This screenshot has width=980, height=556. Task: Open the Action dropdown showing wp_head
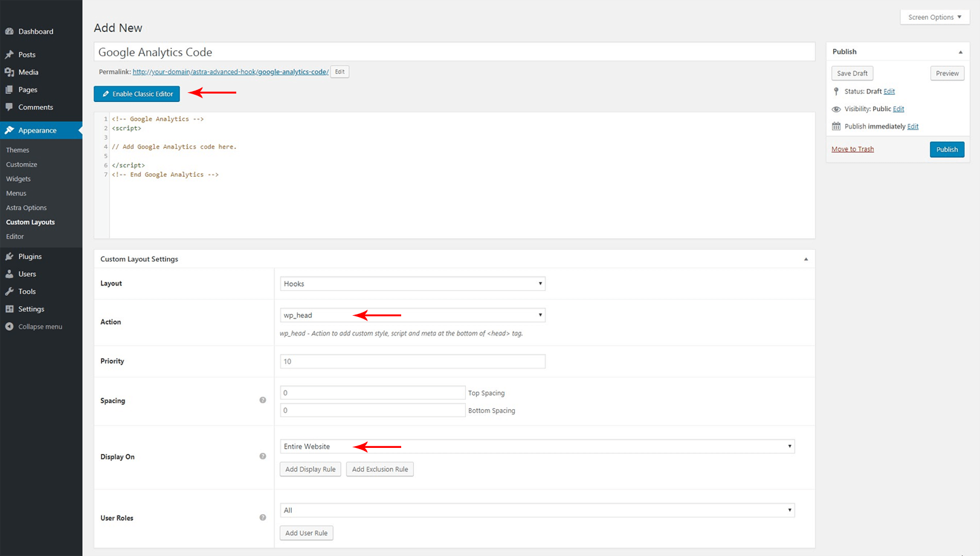click(x=413, y=315)
